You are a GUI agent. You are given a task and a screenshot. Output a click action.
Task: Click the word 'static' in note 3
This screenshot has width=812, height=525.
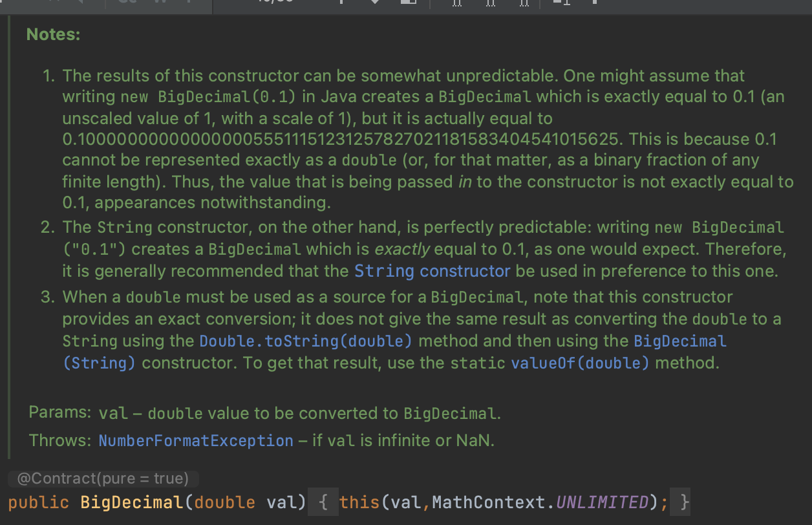[478, 363]
